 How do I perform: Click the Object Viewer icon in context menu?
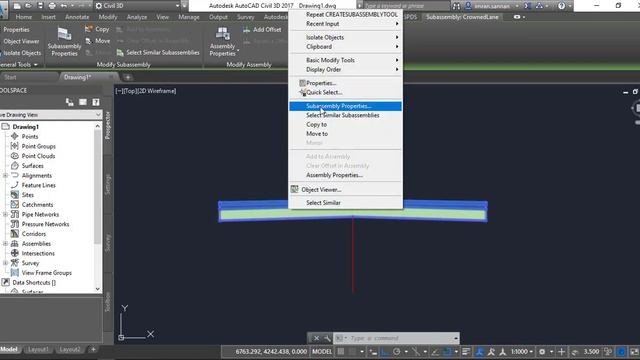[295, 189]
